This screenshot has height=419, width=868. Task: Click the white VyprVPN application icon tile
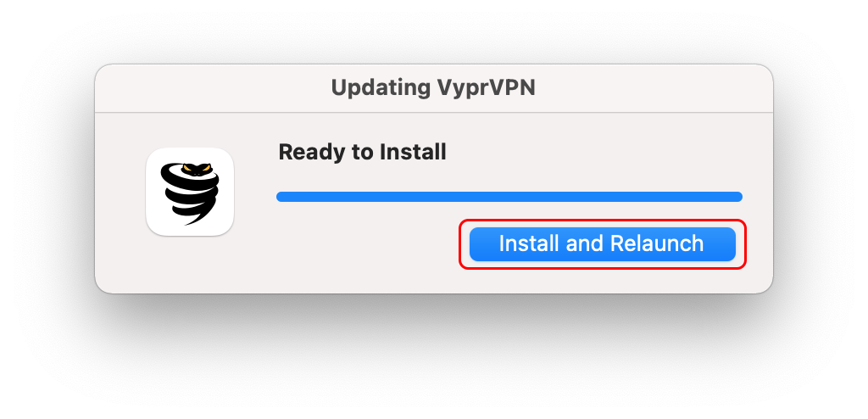pyautogui.click(x=190, y=192)
